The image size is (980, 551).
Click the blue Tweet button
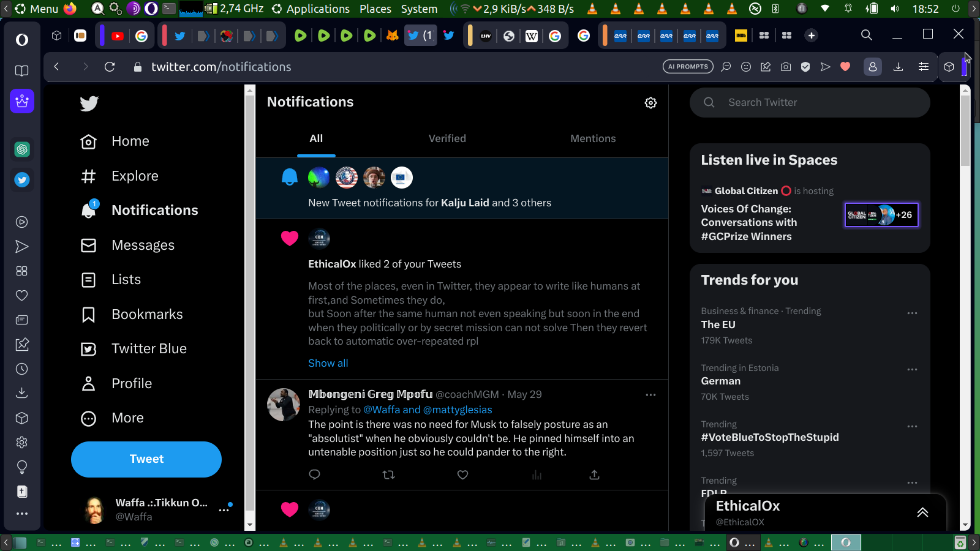(x=146, y=459)
